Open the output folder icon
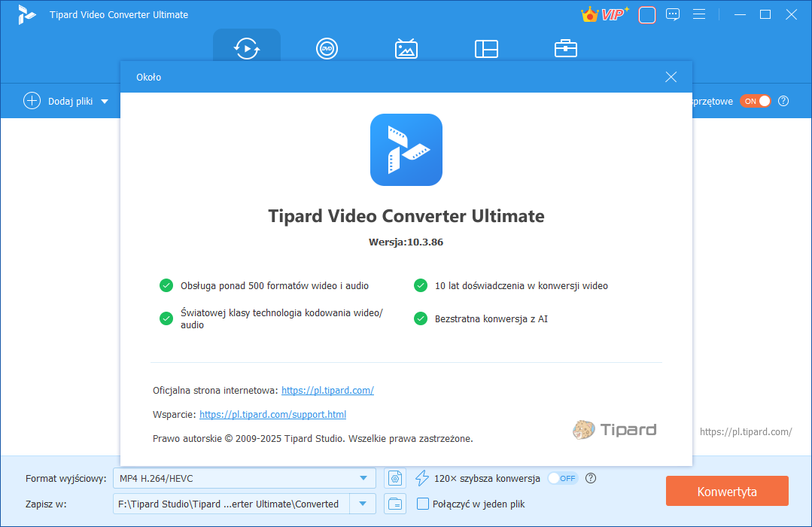 [394, 504]
